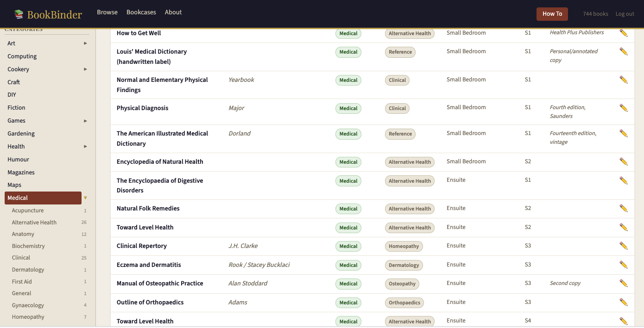
Task: Select the Dermatology subcategory in sidebar
Action: tap(28, 270)
